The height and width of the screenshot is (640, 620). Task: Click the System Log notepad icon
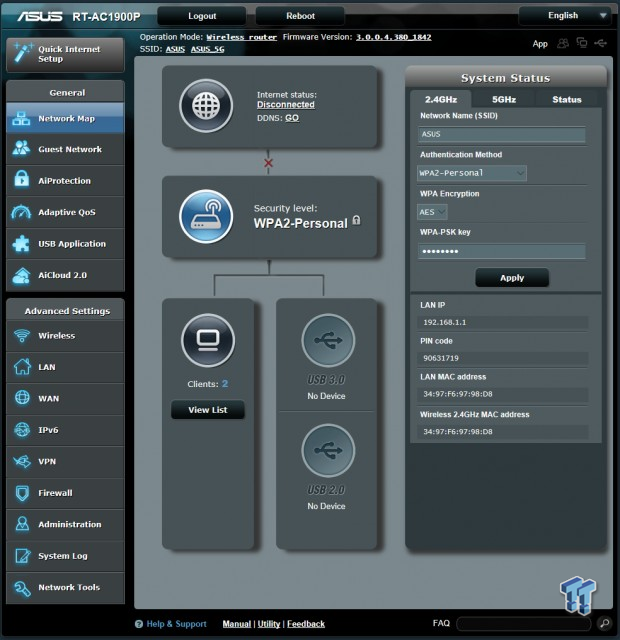[22, 556]
